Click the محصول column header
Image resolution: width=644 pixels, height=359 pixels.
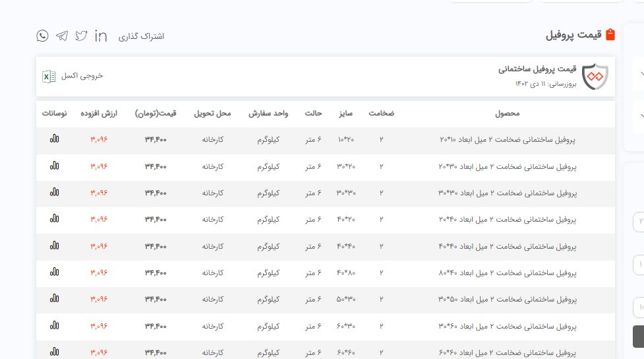[508, 114]
